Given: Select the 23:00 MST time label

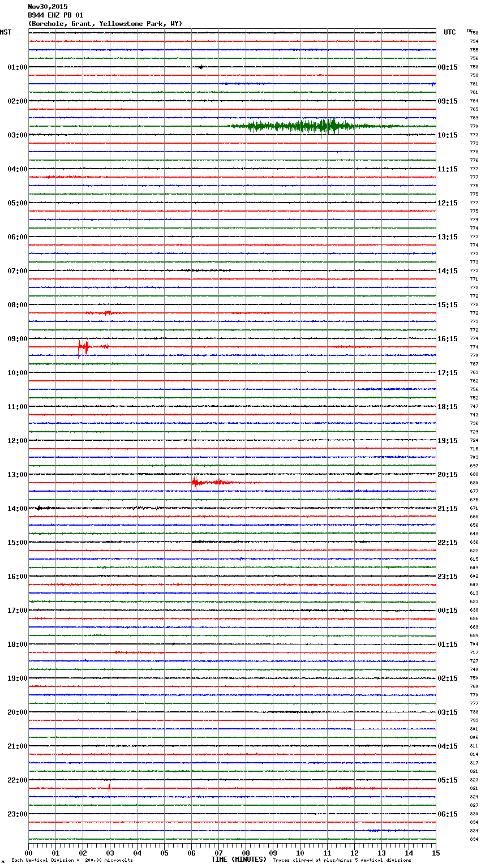Looking at the screenshot, I should click(18, 814).
